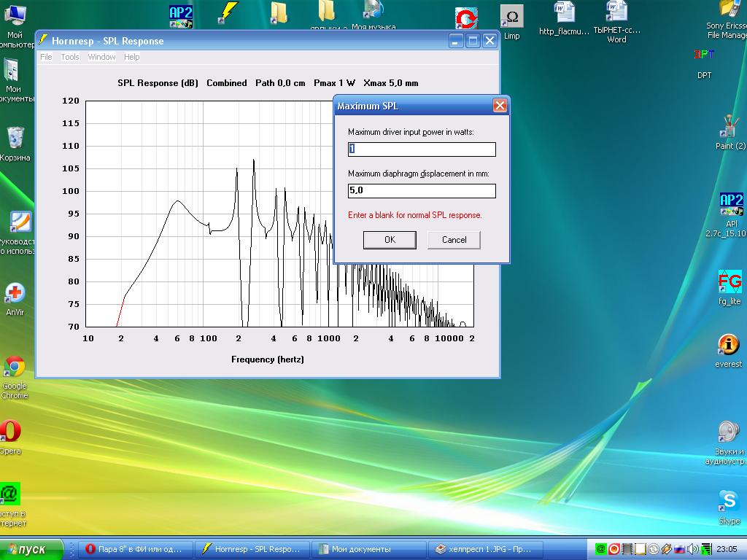Open Звуки и аудиоустройства desktop icon
Viewport: 747px width, 560px height.
[x=727, y=443]
